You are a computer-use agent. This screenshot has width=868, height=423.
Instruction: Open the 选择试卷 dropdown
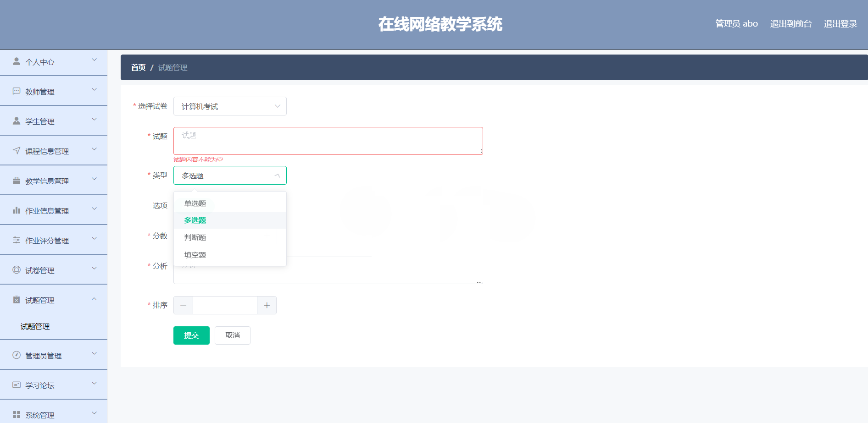(229, 106)
